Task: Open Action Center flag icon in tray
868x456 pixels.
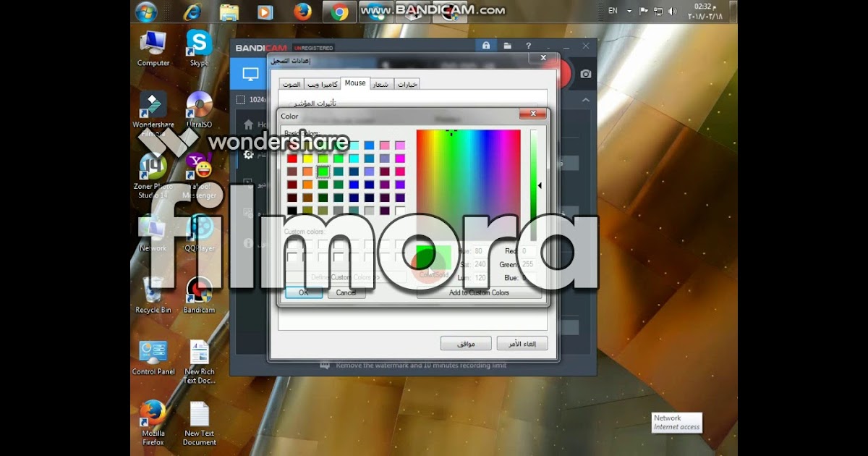Action: (x=644, y=11)
